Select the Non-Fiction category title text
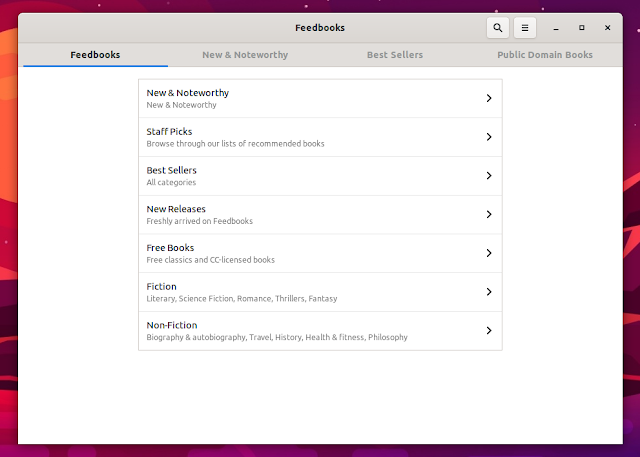Image resolution: width=640 pixels, height=457 pixels. [x=172, y=325]
